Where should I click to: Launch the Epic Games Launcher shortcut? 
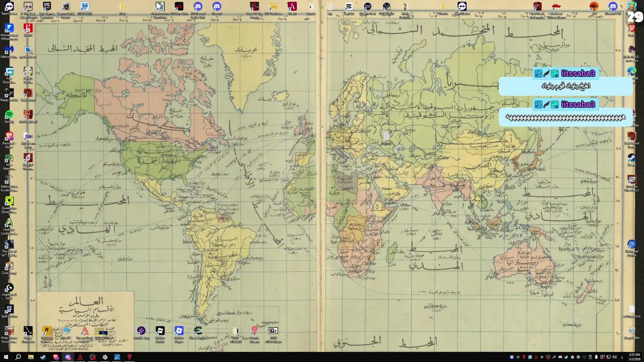(47, 10)
